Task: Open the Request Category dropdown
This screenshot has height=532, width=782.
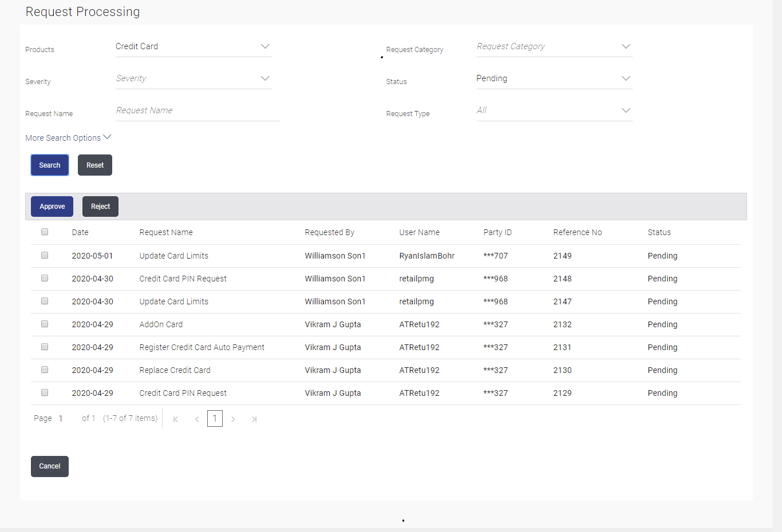Action: click(554, 46)
